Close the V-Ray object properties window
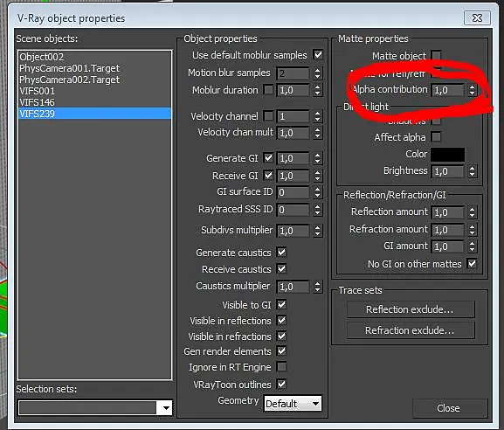 pos(477,18)
